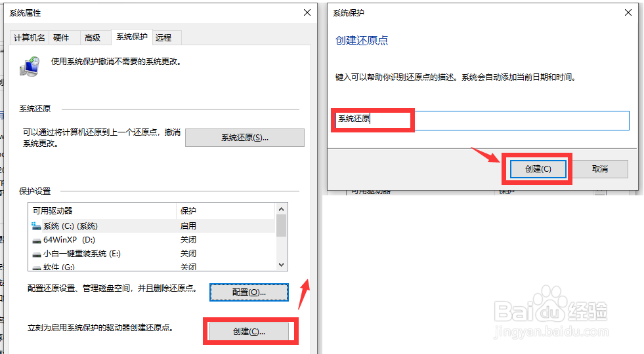
Task: Select the 小白一键重装系统 (E:) drive row
Action: click(152, 254)
